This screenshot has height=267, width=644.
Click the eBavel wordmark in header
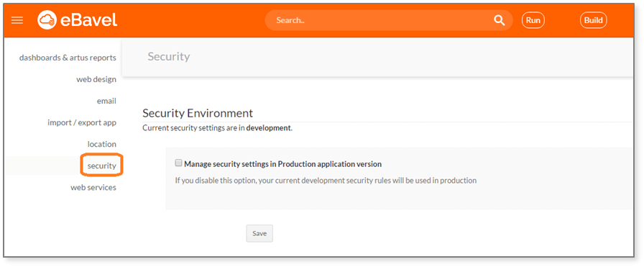[88, 19]
